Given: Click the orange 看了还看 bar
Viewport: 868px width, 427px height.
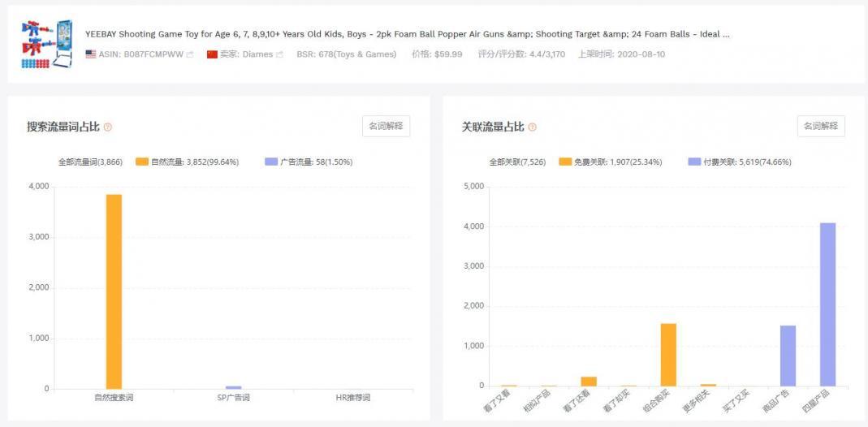Looking at the screenshot, I should (589, 381).
